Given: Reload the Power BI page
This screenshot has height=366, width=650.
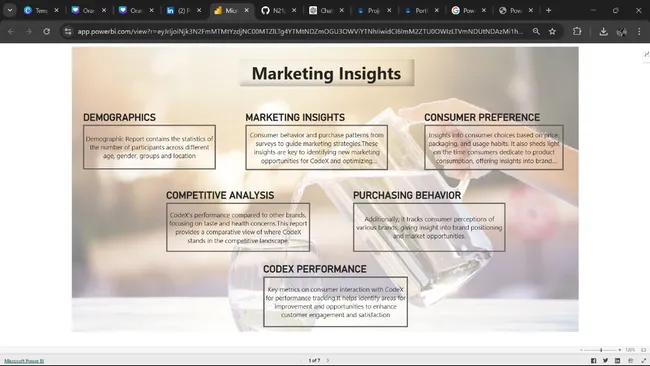Looking at the screenshot, I should pos(46,32).
